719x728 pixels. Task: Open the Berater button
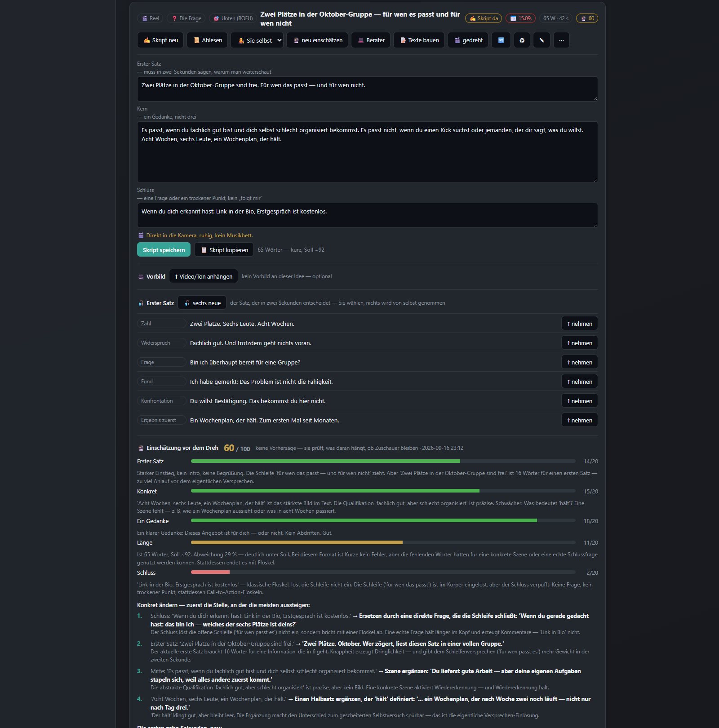[371, 40]
